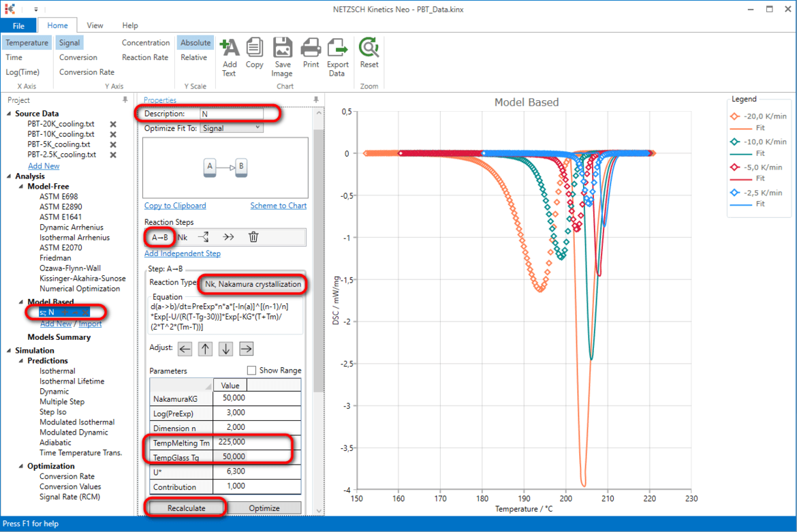
Task: Enable the Show Range checkbox
Action: coord(251,371)
